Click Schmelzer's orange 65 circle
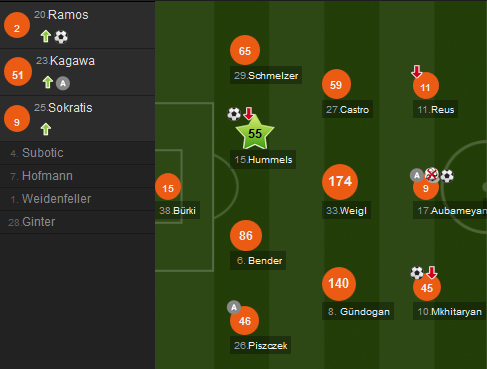487x369 pixels. [245, 50]
